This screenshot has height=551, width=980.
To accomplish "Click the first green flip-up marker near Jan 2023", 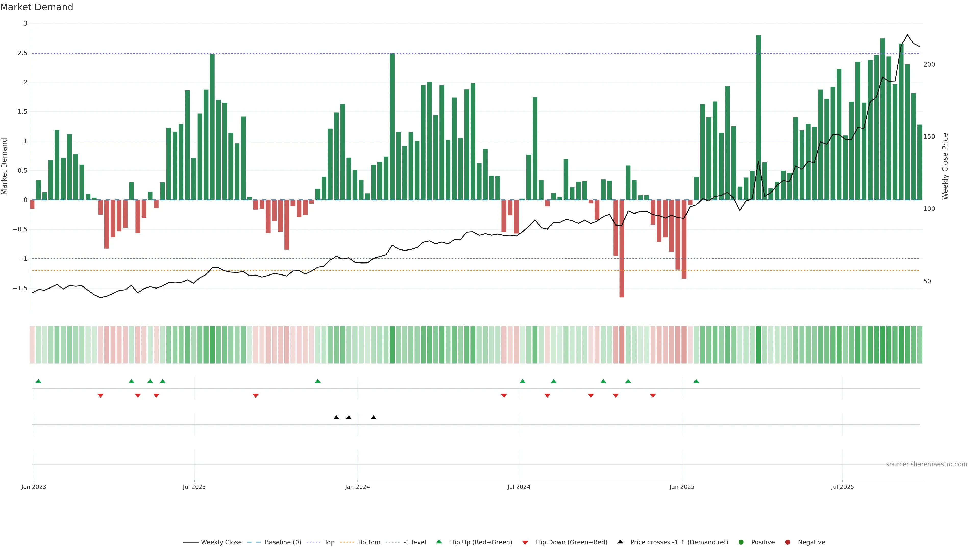I will click(x=39, y=381).
